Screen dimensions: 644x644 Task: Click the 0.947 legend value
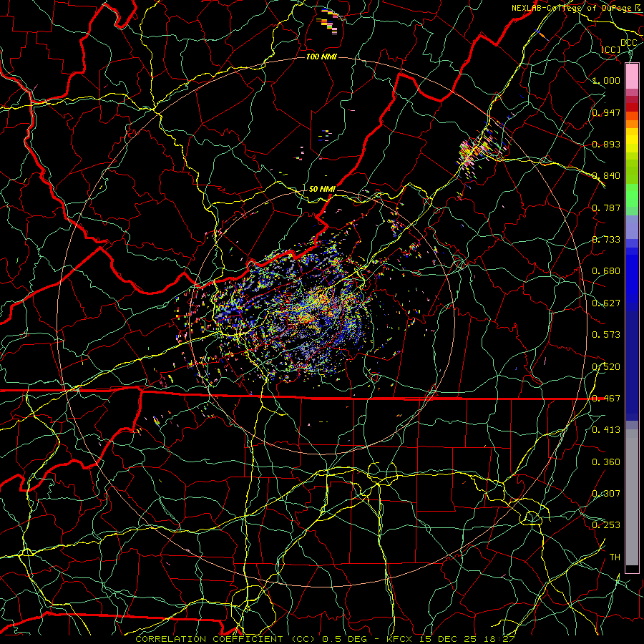tap(606, 112)
